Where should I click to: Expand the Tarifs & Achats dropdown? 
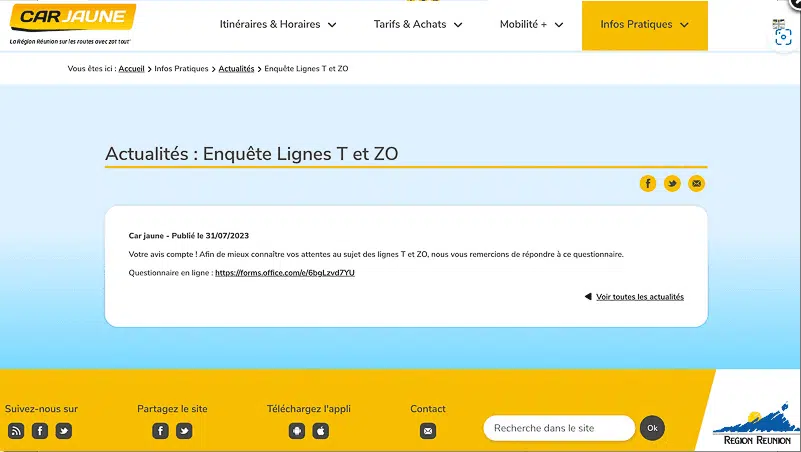pyautogui.click(x=418, y=25)
